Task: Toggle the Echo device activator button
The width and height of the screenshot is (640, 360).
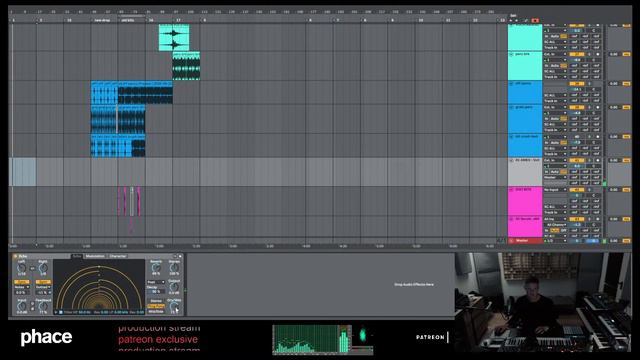Action: coord(15,256)
